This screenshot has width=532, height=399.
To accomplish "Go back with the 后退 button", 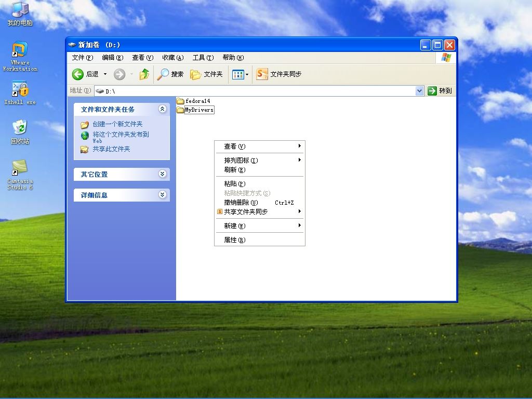I will click(x=85, y=74).
